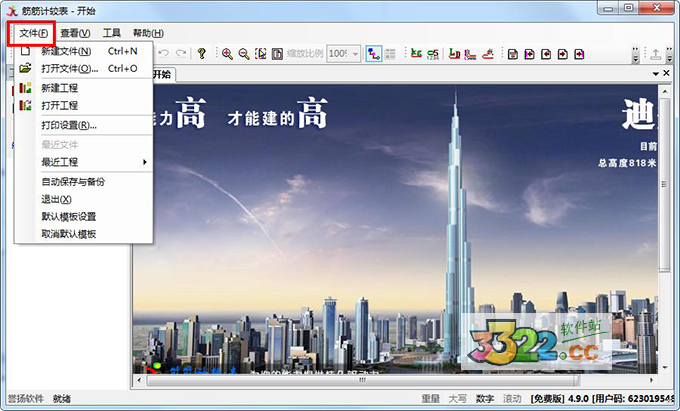Click the zoom out magnifier icon
Viewport: 680px width, 411px height.
coord(244,54)
